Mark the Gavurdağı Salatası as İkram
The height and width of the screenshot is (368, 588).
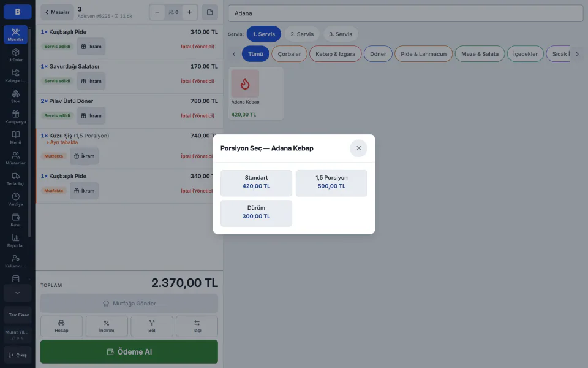[91, 81]
